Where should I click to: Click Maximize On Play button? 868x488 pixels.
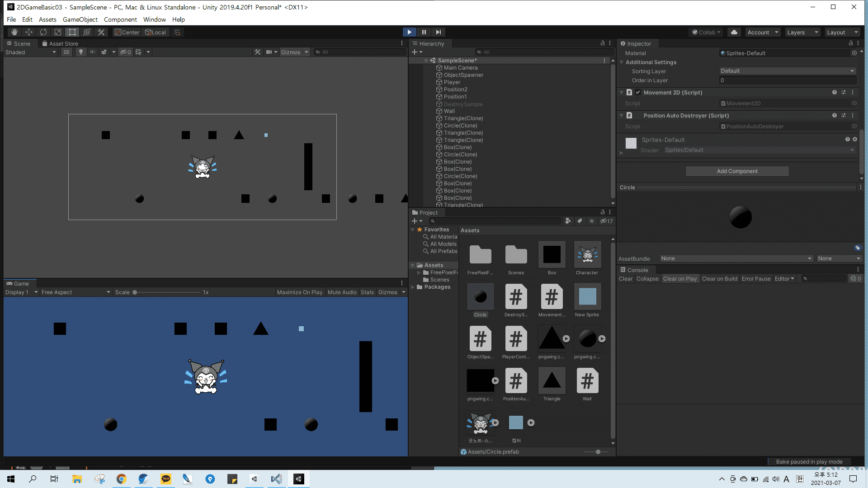tap(299, 292)
